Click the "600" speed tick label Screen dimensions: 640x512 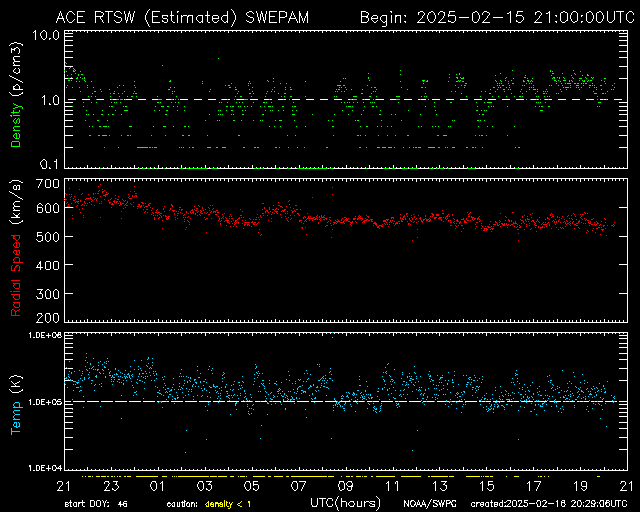[x=48, y=208]
